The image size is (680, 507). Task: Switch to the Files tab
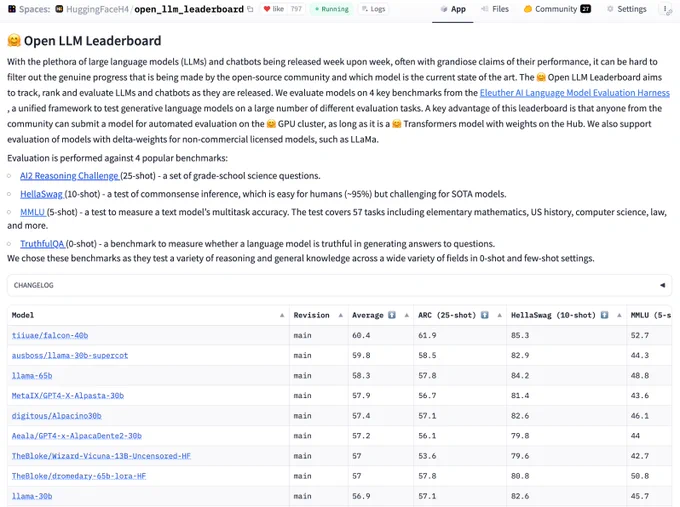click(495, 9)
